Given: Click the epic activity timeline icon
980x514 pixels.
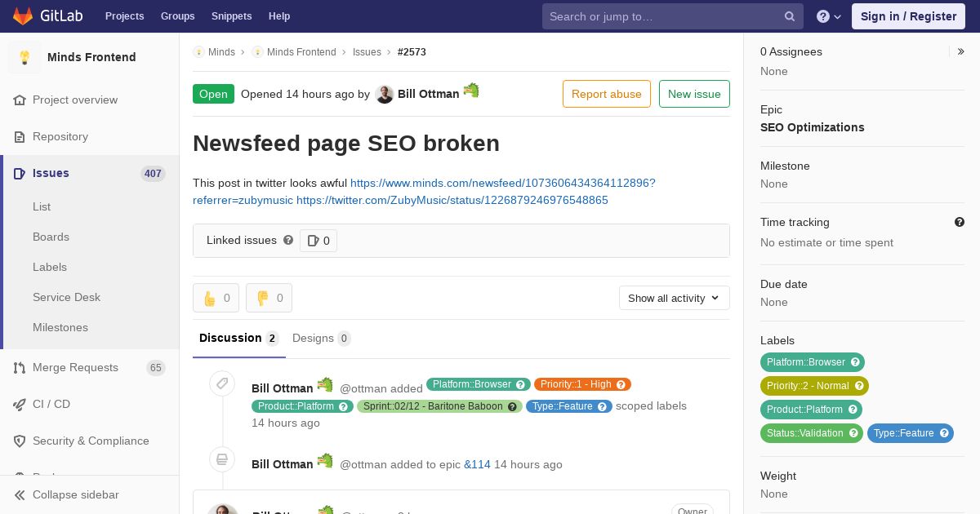Looking at the screenshot, I should [x=222, y=459].
